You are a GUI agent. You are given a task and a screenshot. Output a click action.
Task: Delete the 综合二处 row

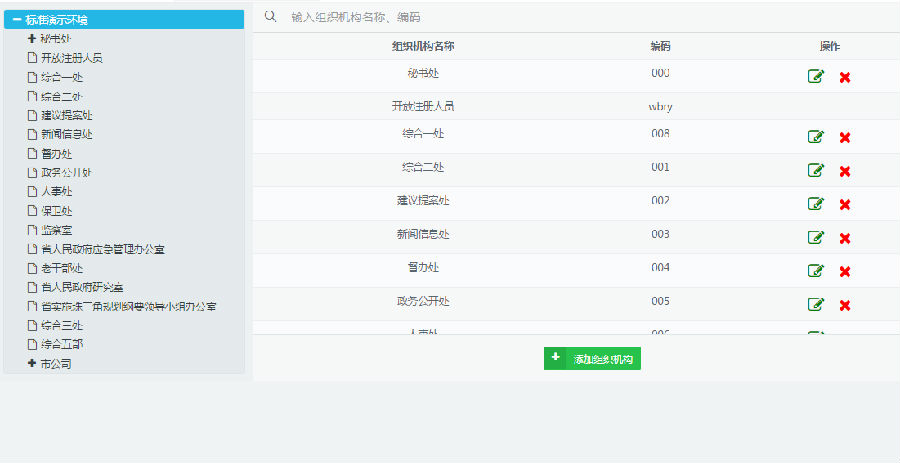coord(845,171)
